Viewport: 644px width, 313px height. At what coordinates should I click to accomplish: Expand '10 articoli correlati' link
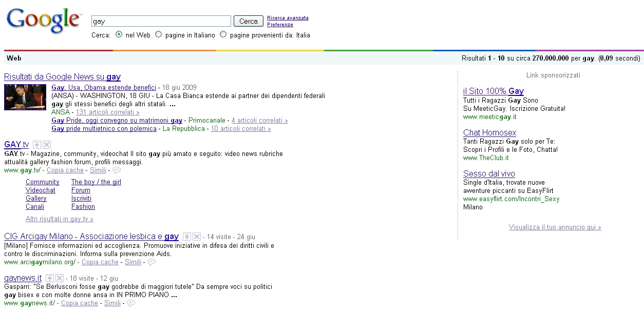click(241, 129)
